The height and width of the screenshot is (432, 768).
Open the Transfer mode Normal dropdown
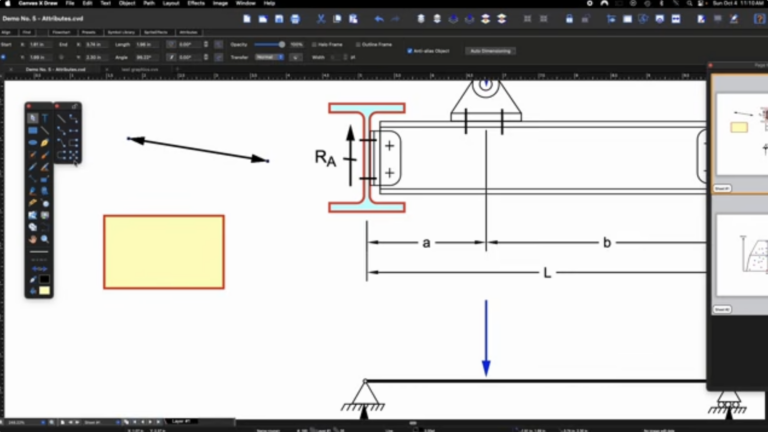click(x=269, y=57)
